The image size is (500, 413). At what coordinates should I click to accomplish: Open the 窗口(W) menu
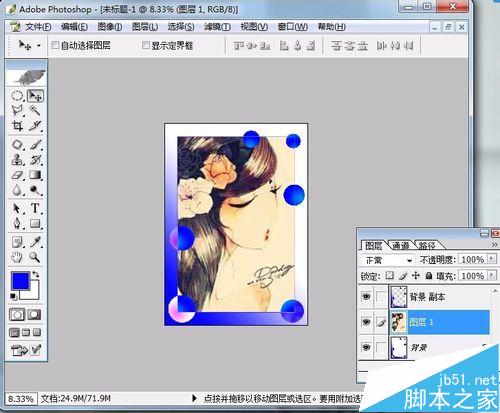293,27
